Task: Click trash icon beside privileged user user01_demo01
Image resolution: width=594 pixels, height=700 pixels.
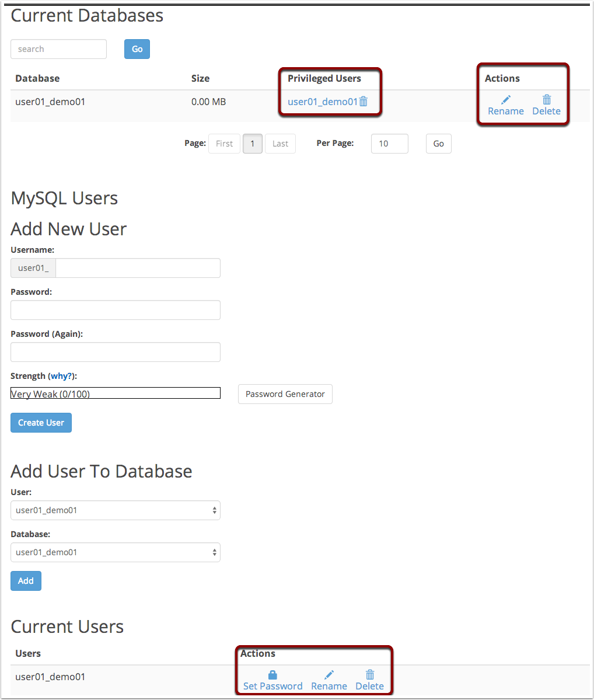Action: coord(364,102)
